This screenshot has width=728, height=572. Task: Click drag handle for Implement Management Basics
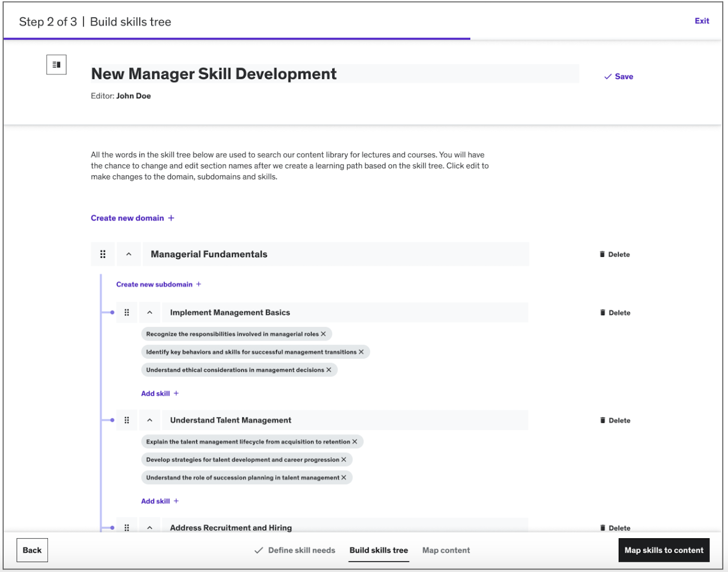coord(127,313)
